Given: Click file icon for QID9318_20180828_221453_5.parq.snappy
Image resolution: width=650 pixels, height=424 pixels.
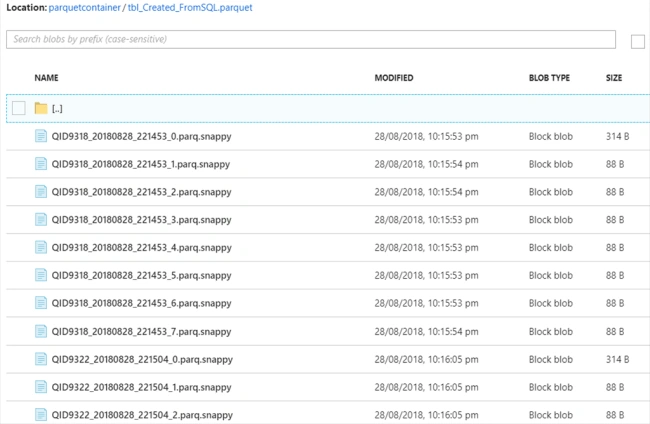Looking at the screenshot, I should [41, 275].
